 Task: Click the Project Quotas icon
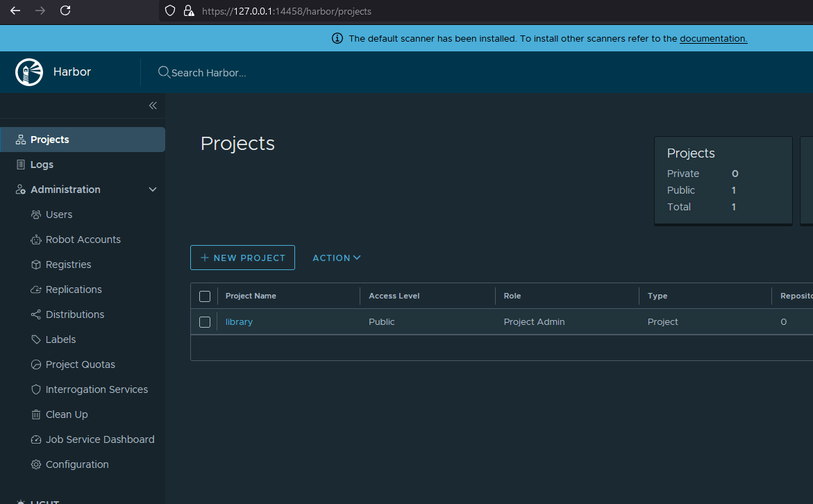(x=36, y=364)
